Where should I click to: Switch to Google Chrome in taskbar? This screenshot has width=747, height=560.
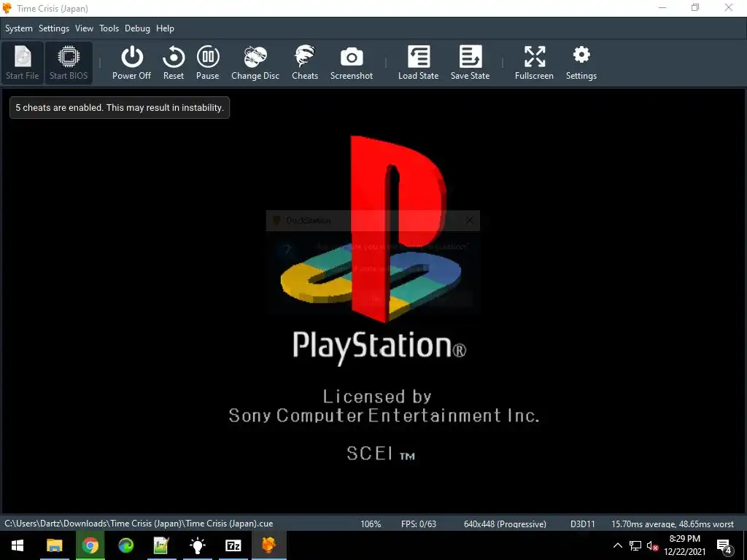tap(90, 545)
